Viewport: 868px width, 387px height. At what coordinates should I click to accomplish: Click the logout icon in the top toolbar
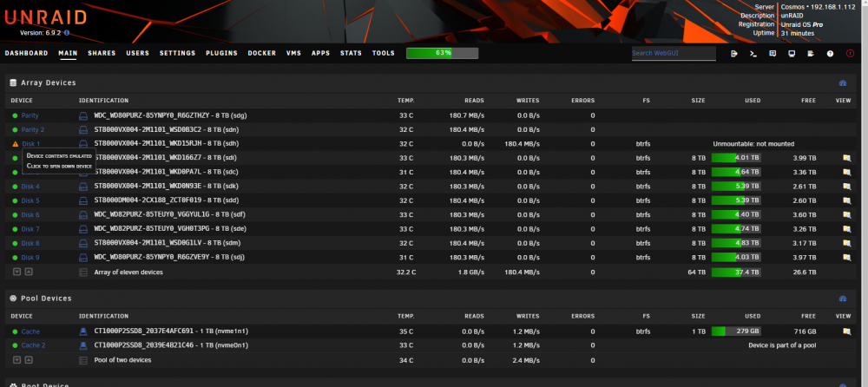(734, 54)
